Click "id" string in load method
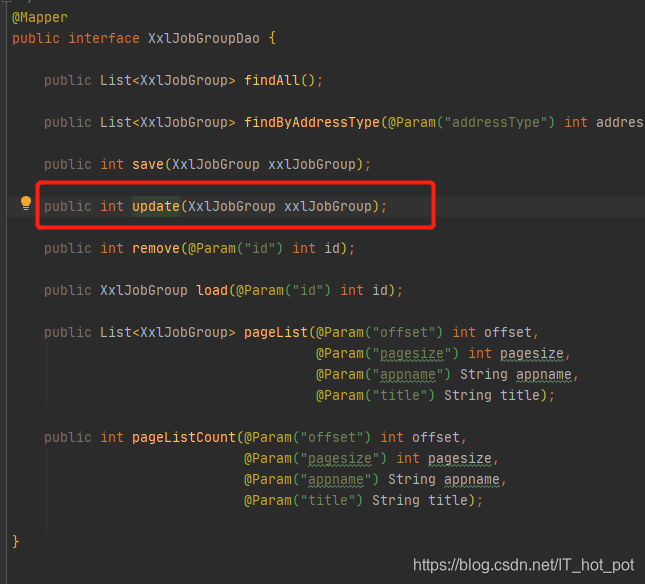Image resolution: width=645 pixels, height=584 pixels. [308, 290]
